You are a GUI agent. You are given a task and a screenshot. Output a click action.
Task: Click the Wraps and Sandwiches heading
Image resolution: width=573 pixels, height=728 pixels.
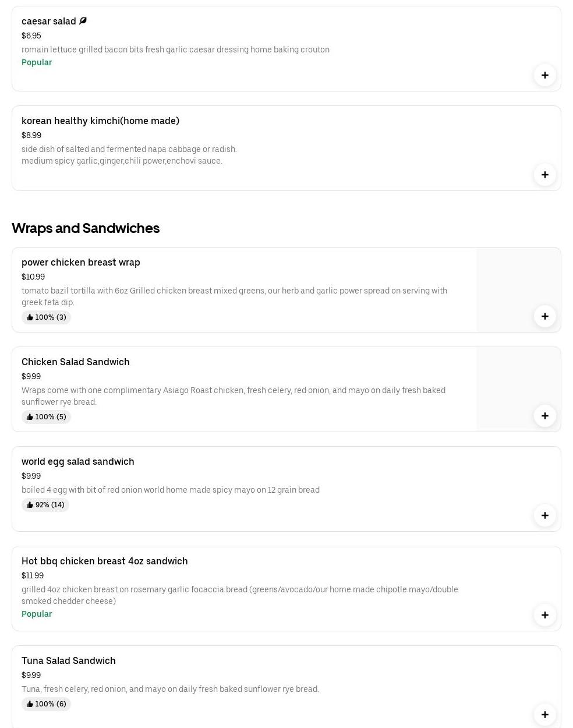point(86,228)
